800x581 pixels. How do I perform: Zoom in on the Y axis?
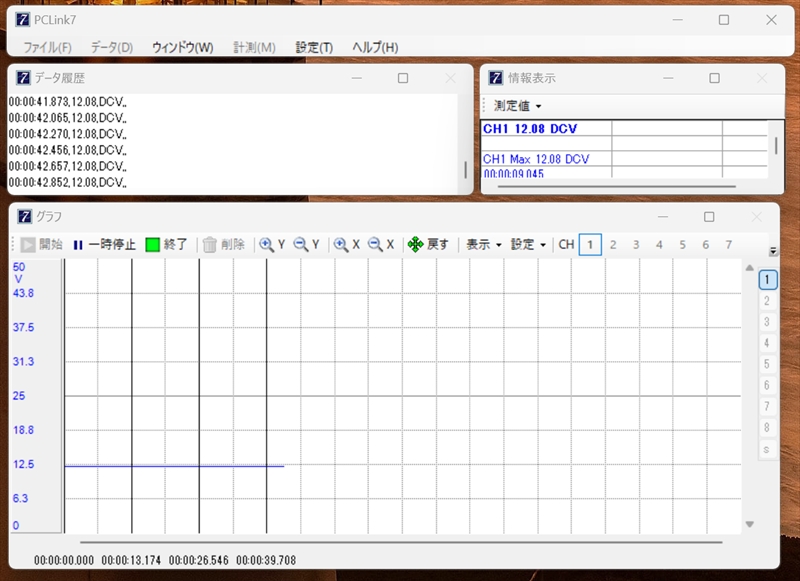[x=272, y=245]
